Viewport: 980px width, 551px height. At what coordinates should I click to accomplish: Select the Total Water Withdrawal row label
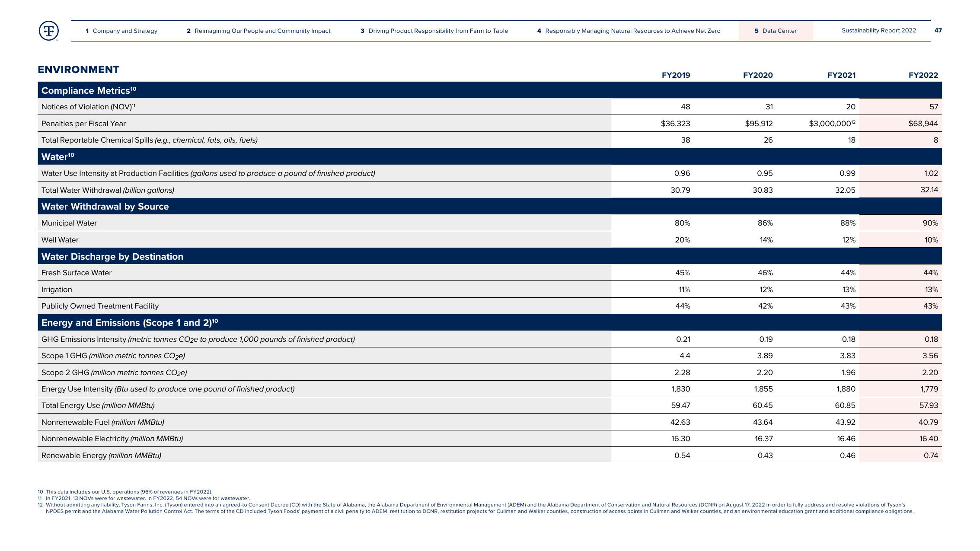click(x=108, y=190)
